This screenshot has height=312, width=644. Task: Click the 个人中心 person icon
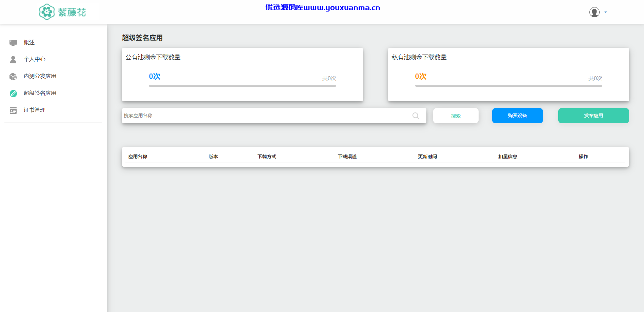[13, 59]
